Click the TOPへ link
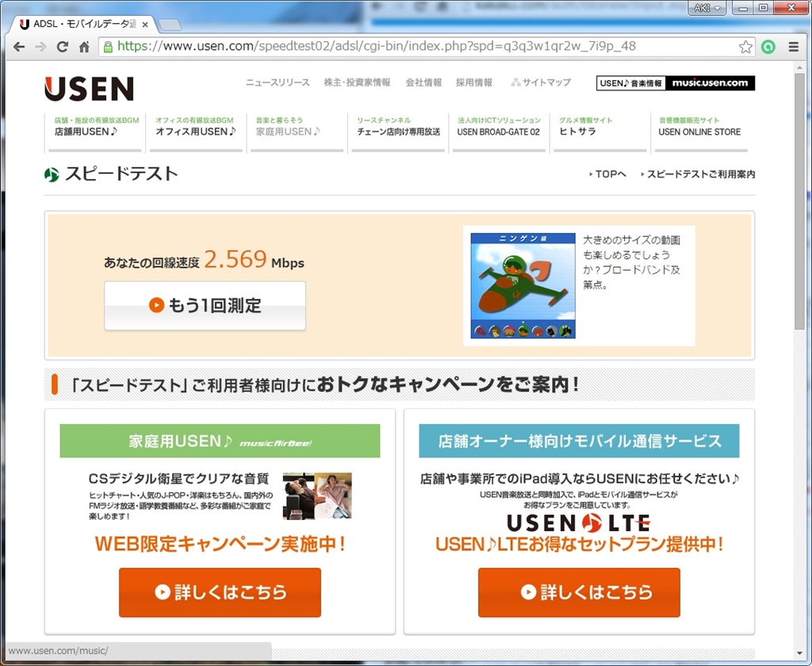 [x=608, y=174]
